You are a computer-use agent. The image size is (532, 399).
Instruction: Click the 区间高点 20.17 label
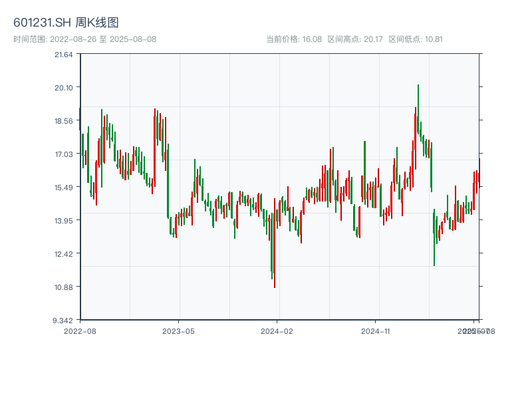354,39
